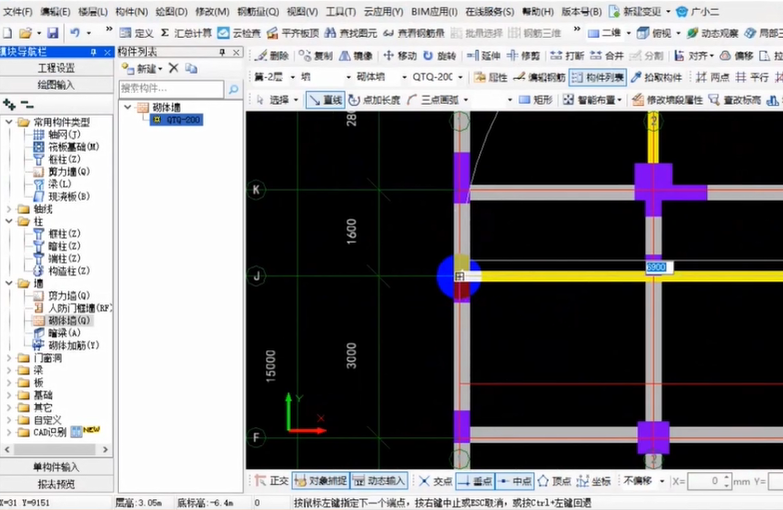783x510 pixels.
Task: Select QTQ-200 in component list
Action: point(177,119)
